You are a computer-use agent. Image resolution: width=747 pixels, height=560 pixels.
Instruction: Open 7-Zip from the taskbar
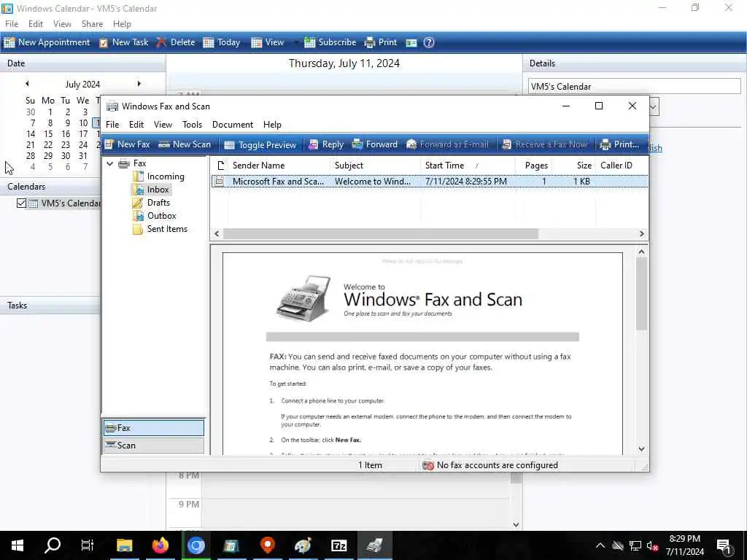pos(338,545)
